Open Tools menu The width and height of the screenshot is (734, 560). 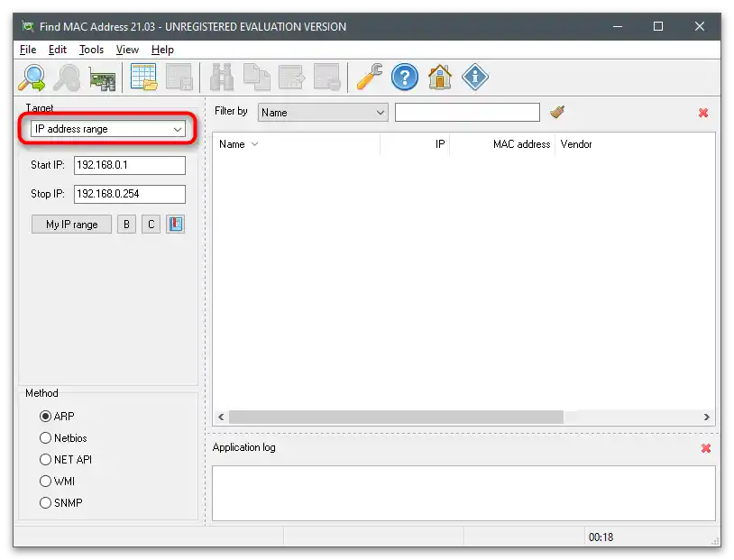pyautogui.click(x=91, y=50)
